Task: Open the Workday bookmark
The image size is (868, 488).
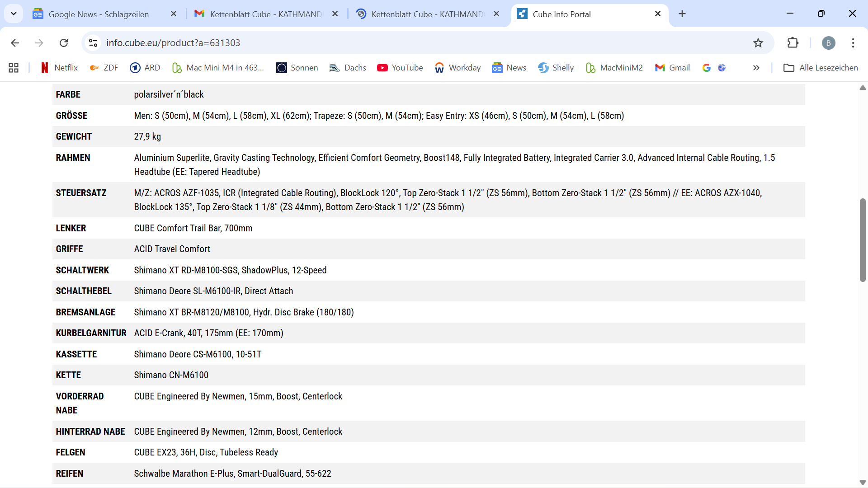Action: click(458, 68)
